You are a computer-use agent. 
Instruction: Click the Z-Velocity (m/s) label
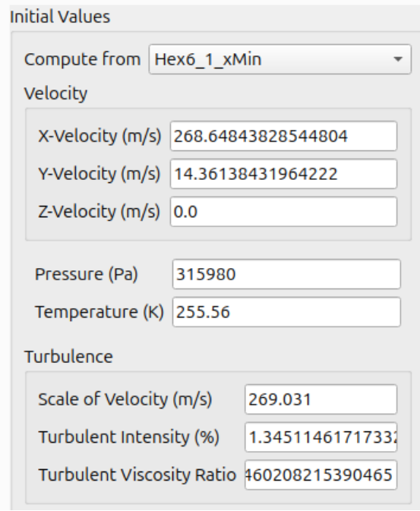pos(99,212)
